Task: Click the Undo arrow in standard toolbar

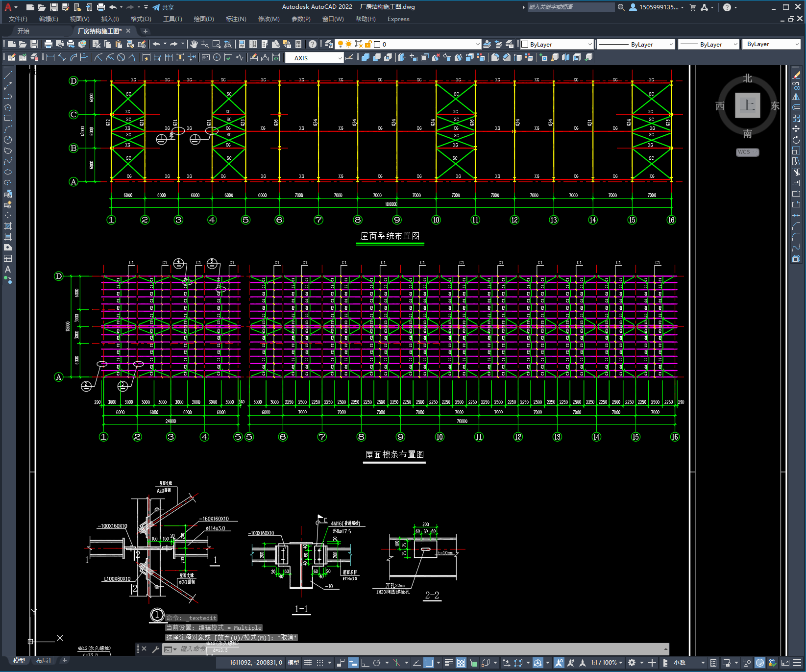Action: click(156, 44)
